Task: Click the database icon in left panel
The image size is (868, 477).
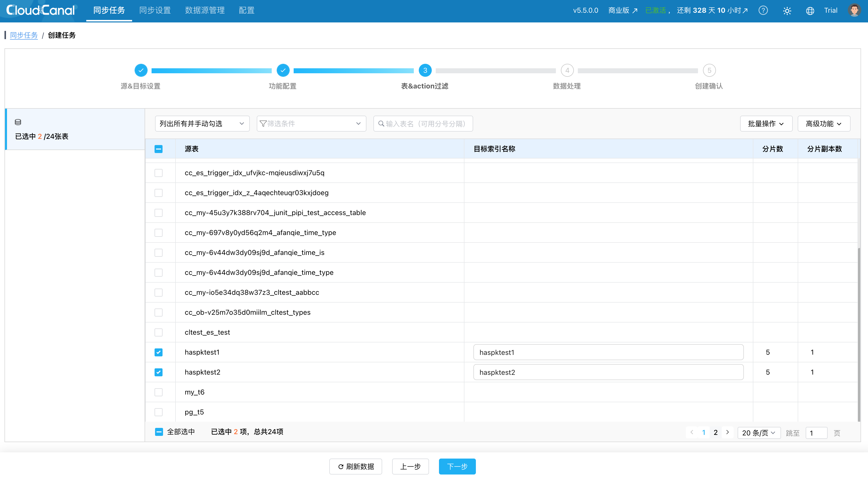Action: point(18,122)
